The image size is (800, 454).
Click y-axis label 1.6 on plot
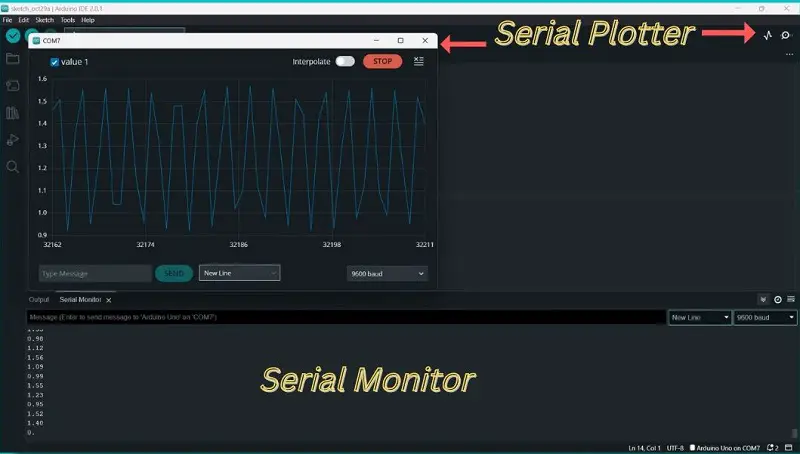tap(42, 79)
